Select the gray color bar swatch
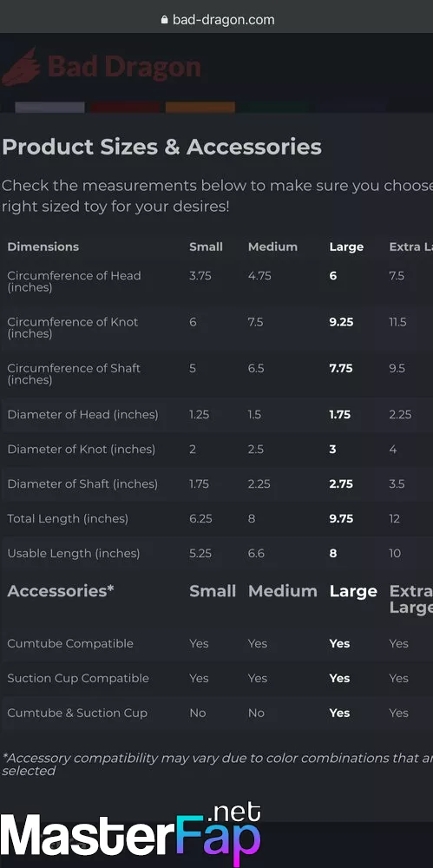433x868 pixels. 49,107
